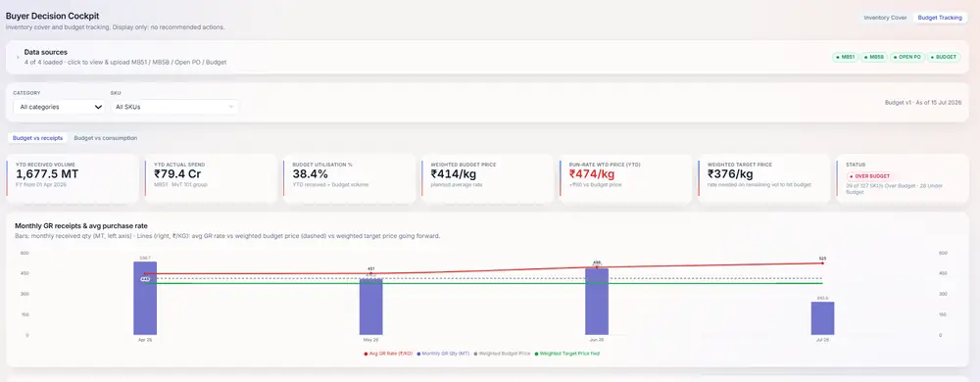Click the Jul 26 bar in chart
Image resolution: width=980 pixels, height=382 pixels.
822,318
